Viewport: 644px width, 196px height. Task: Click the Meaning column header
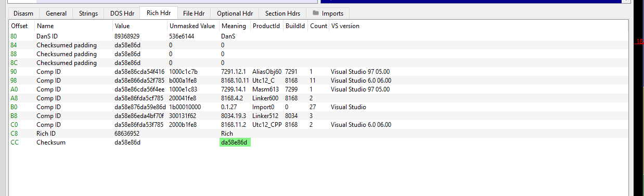click(x=234, y=25)
